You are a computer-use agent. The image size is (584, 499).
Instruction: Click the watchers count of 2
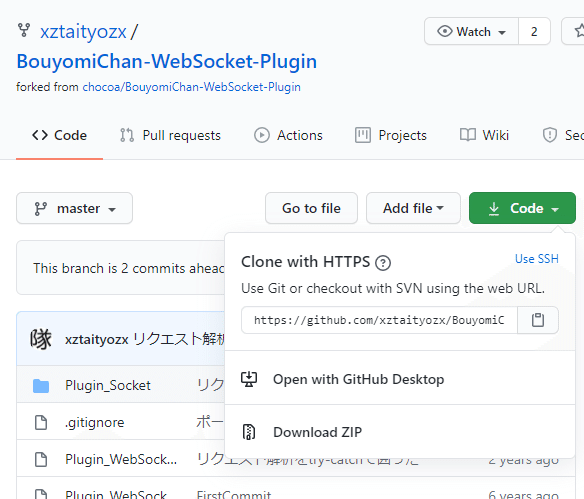point(534,32)
